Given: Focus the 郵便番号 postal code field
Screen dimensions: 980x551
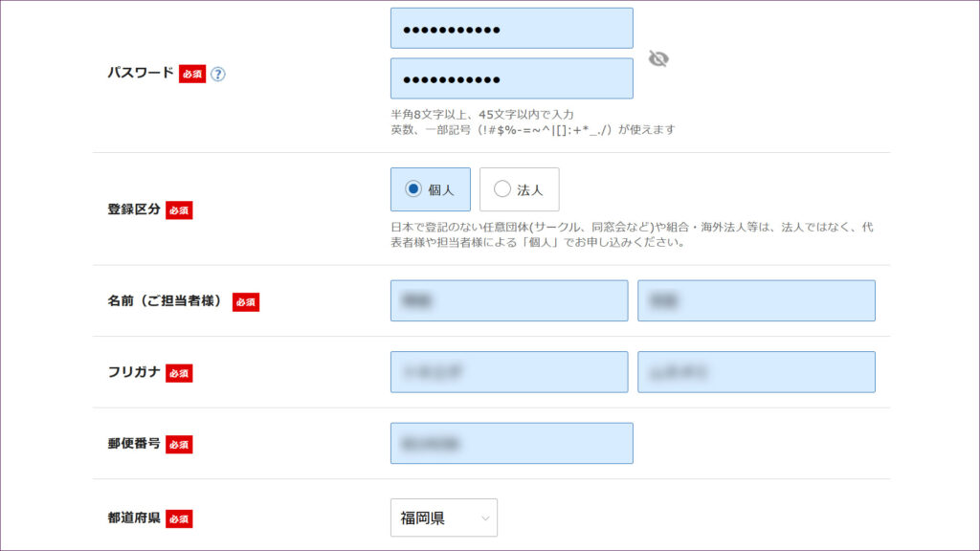Looking at the screenshot, I should click(x=511, y=443).
